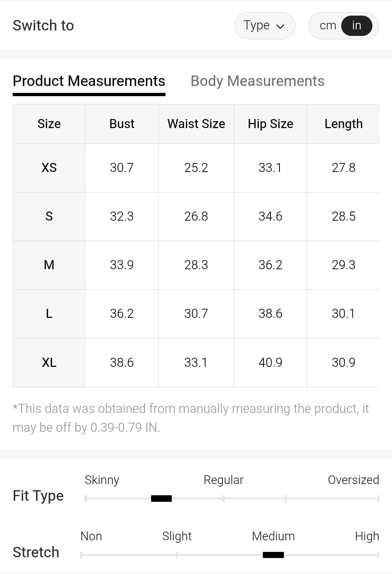Click the Fit Type slider marker
The height and width of the screenshot is (574, 392).
[161, 499]
